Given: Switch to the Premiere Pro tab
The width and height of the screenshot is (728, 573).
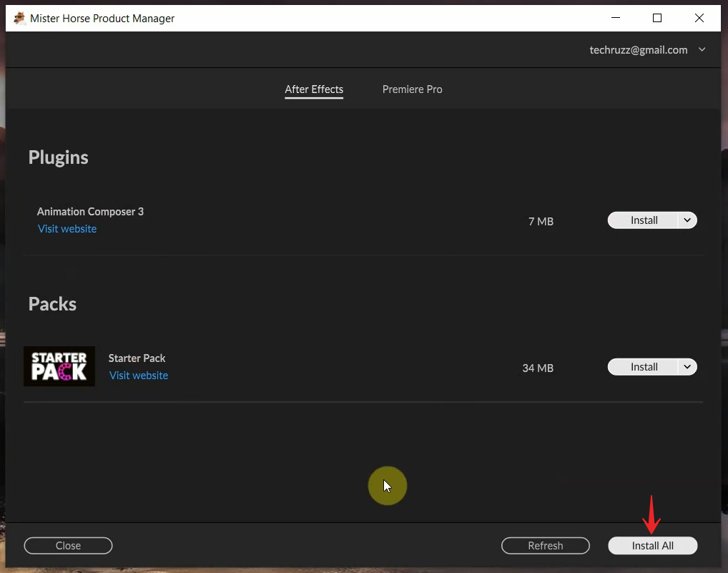Looking at the screenshot, I should (412, 89).
